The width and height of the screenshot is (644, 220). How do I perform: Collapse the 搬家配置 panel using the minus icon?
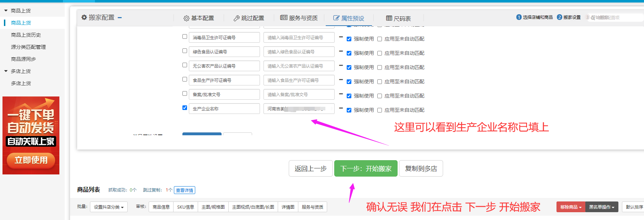(x=120, y=17)
